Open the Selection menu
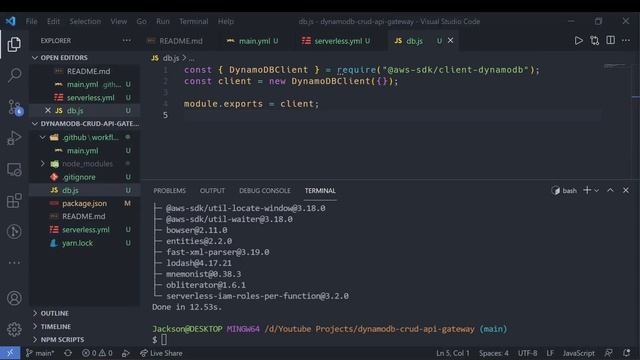This screenshot has height=360, width=640. coord(85,21)
